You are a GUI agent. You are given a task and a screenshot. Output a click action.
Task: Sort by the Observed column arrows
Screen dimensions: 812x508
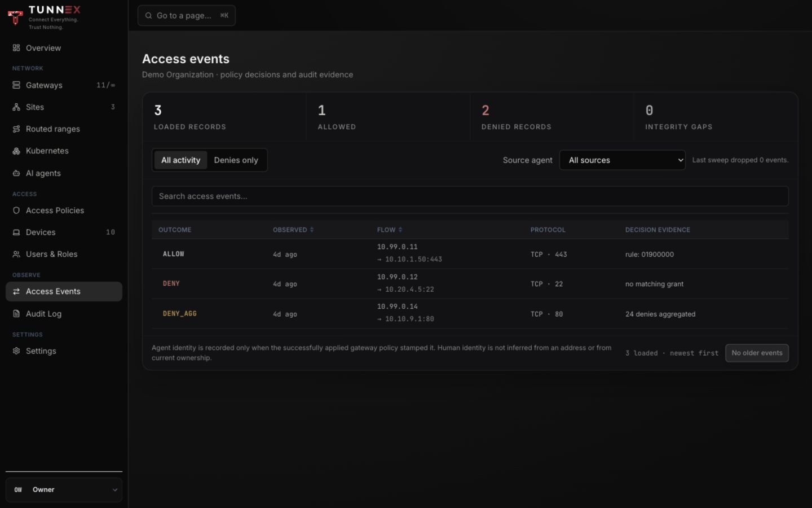pos(312,230)
